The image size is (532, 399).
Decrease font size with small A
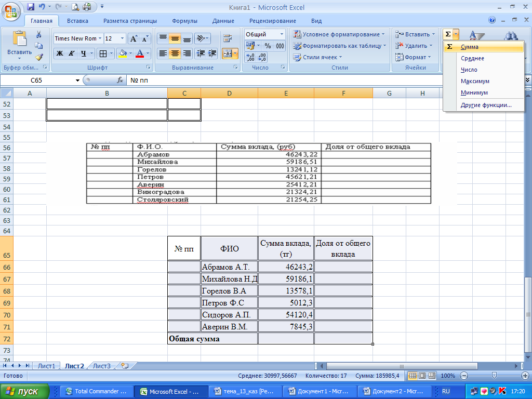145,38
